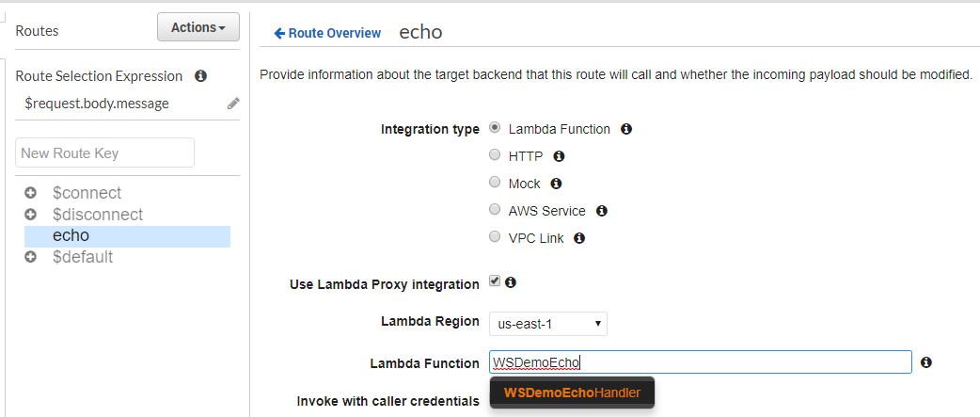Open the Lambda Region dropdown

547,324
